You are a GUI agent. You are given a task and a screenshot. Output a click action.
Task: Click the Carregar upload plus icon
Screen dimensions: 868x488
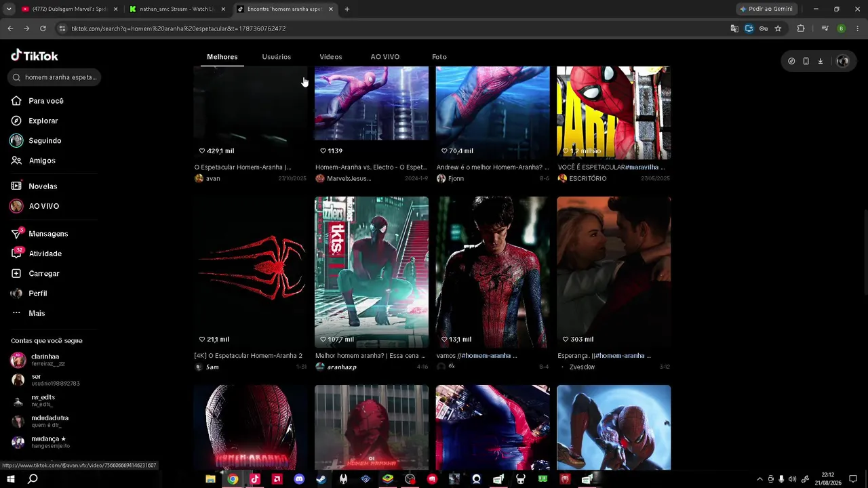point(16,274)
